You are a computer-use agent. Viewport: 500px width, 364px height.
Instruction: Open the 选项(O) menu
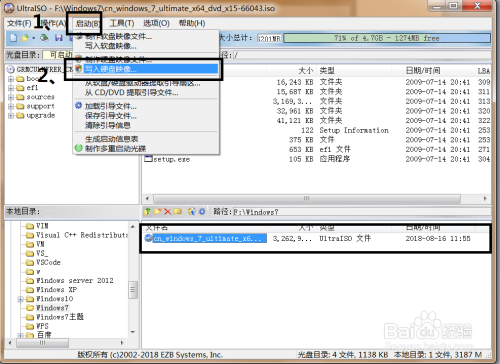point(156,23)
